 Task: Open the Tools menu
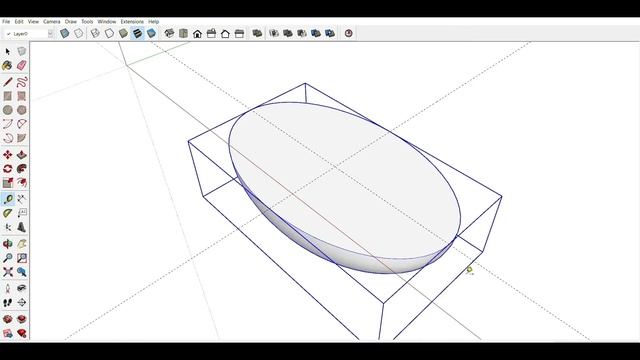(x=87, y=22)
